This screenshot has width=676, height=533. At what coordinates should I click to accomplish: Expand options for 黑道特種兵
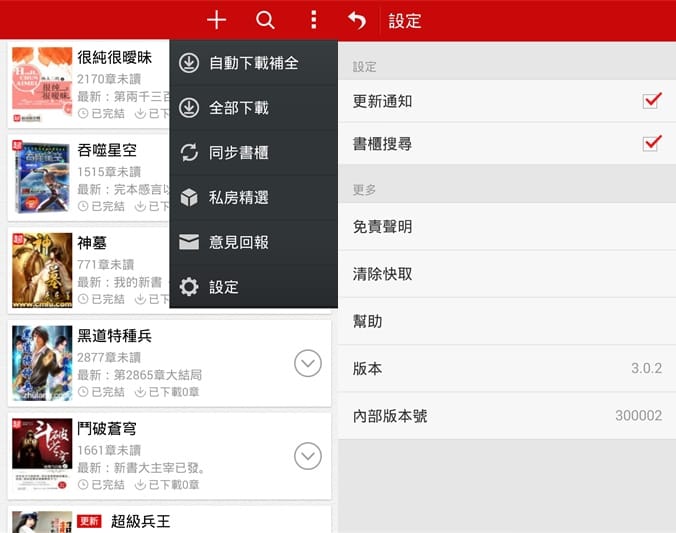point(308,363)
